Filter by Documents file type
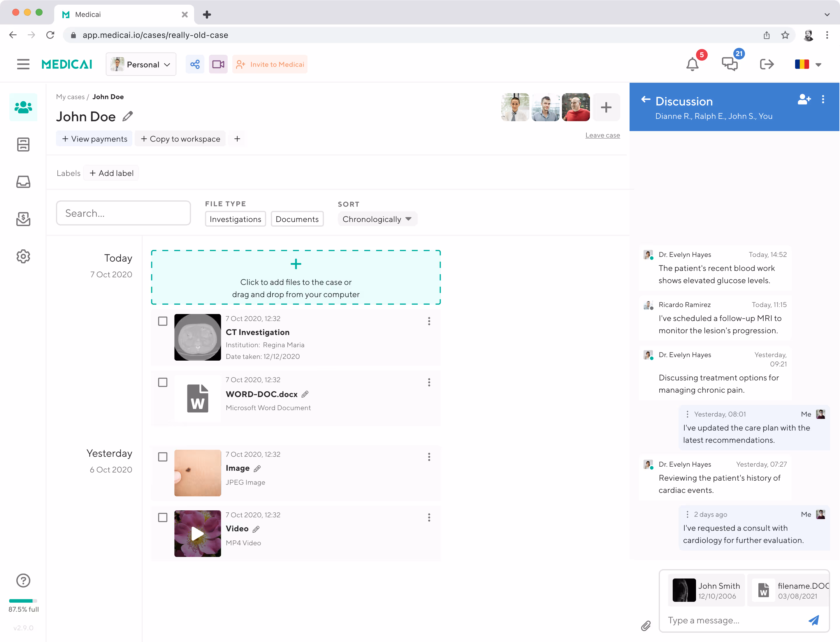840x642 pixels. (x=297, y=219)
